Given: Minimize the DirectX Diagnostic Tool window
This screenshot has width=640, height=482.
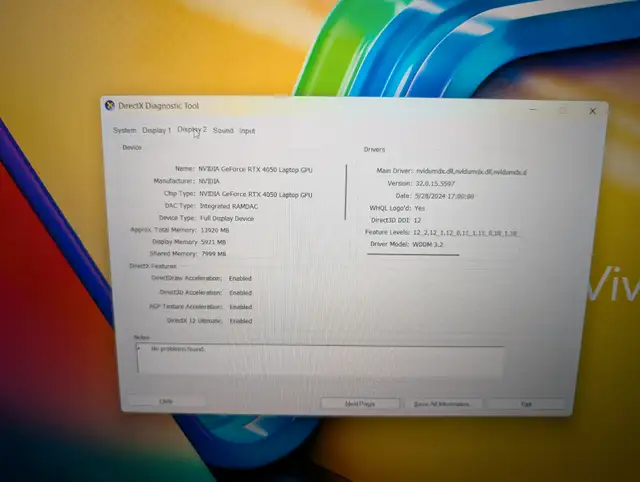Looking at the screenshot, I should click(x=533, y=109).
